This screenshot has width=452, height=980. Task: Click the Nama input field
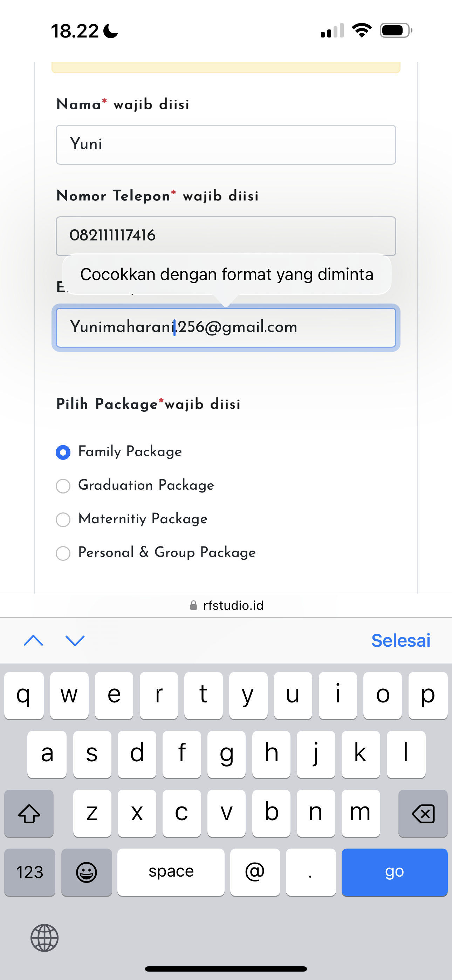tap(226, 144)
